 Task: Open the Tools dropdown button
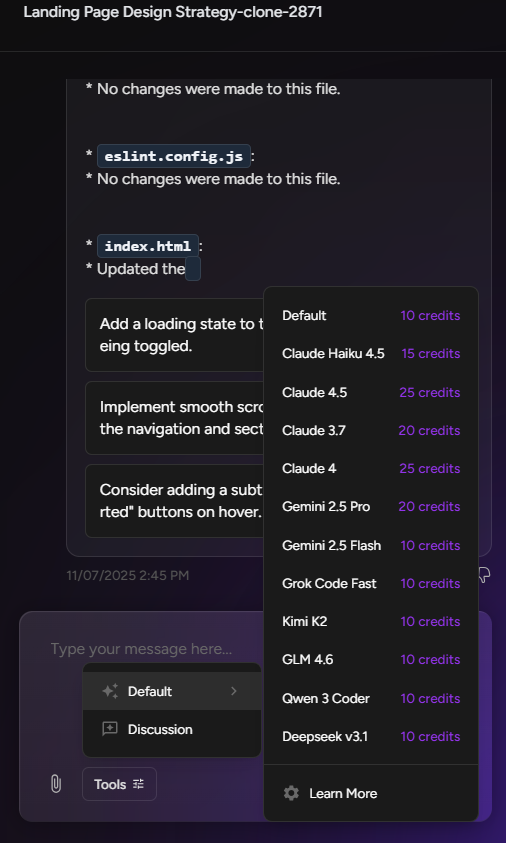click(119, 784)
